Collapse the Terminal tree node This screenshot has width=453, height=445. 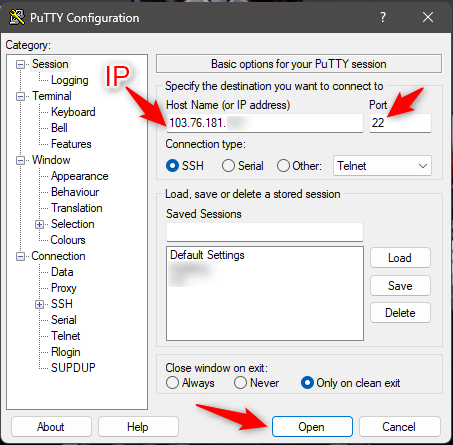[x=20, y=96]
